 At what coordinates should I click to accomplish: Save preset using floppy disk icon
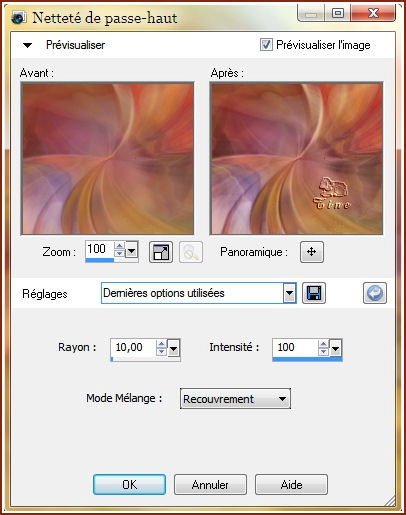pos(314,293)
